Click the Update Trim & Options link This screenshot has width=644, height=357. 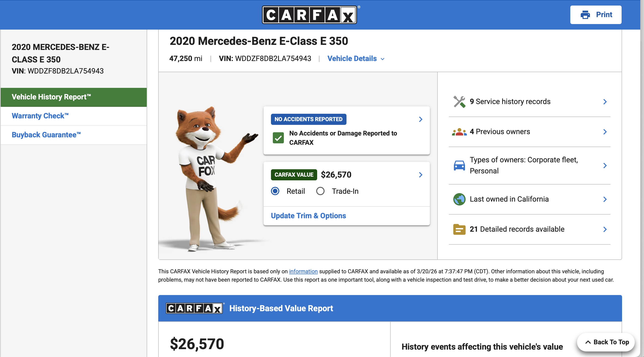tap(308, 216)
